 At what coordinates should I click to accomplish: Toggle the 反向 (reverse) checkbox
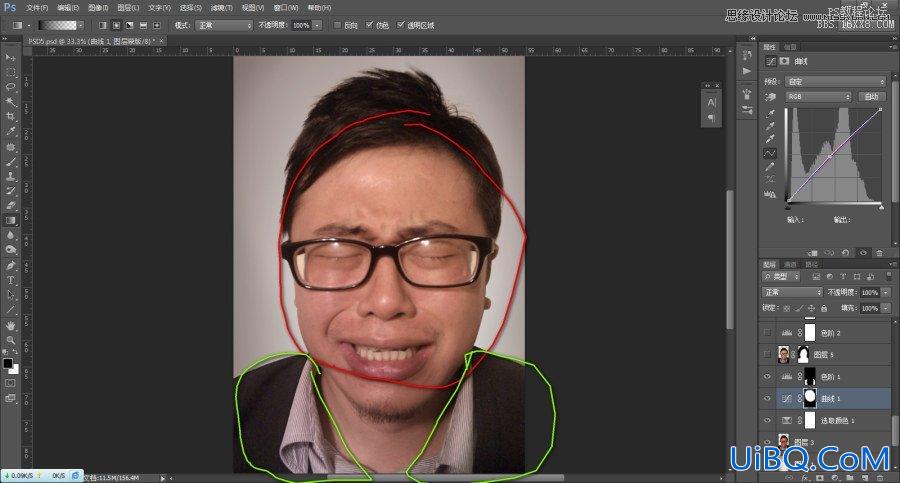pos(337,25)
